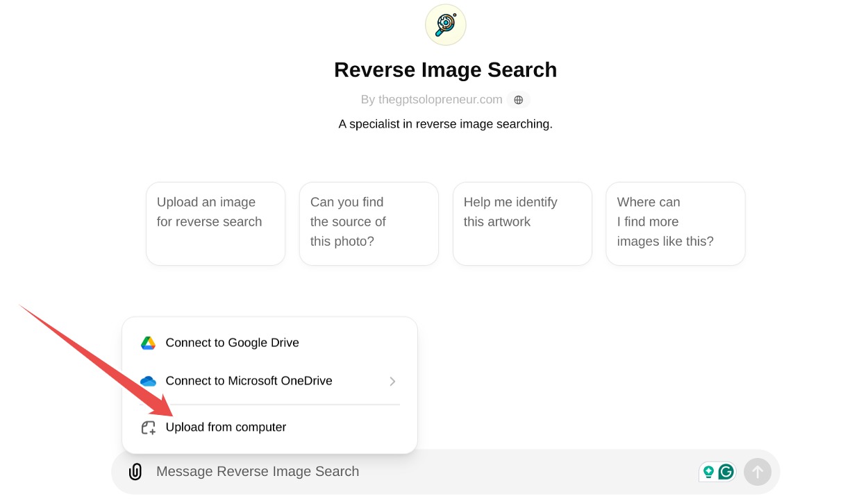Screen dimensions: 868x501
Task: Select the Upload an image for reverse search prompt
Action: (x=215, y=223)
